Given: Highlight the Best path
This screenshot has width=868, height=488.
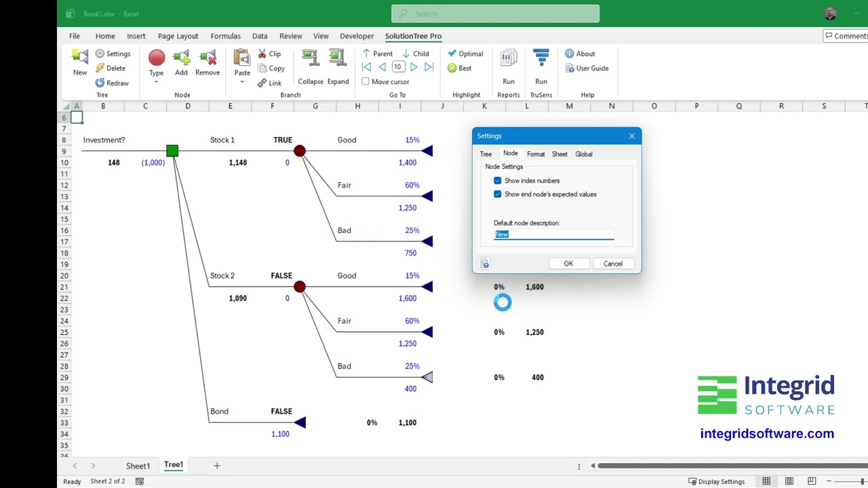Looking at the screenshot, I should (x=459, y=68).
